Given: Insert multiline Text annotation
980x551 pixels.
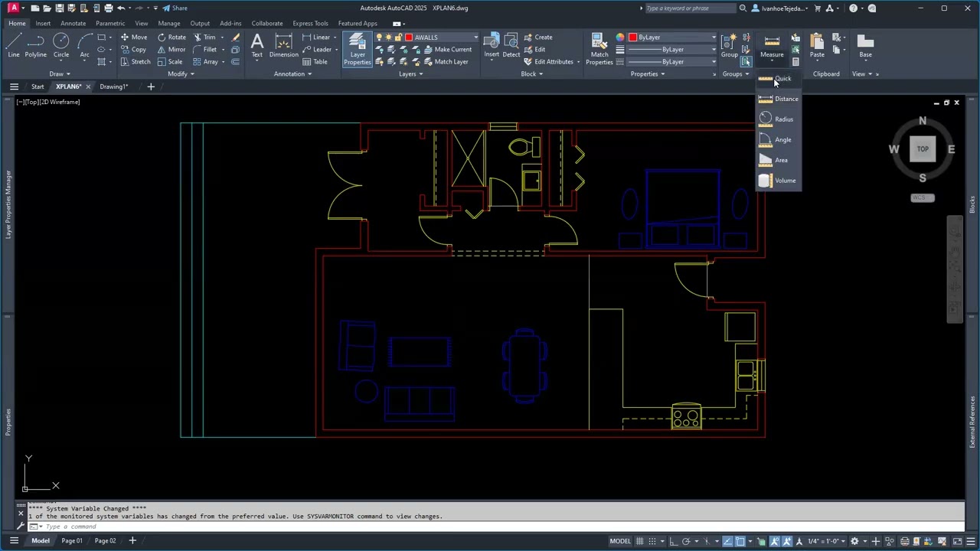Looking at the screenshot, I should pos(257,46).
